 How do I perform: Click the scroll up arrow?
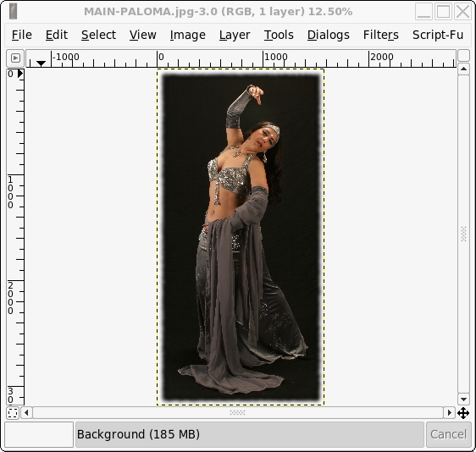[463, 69]
